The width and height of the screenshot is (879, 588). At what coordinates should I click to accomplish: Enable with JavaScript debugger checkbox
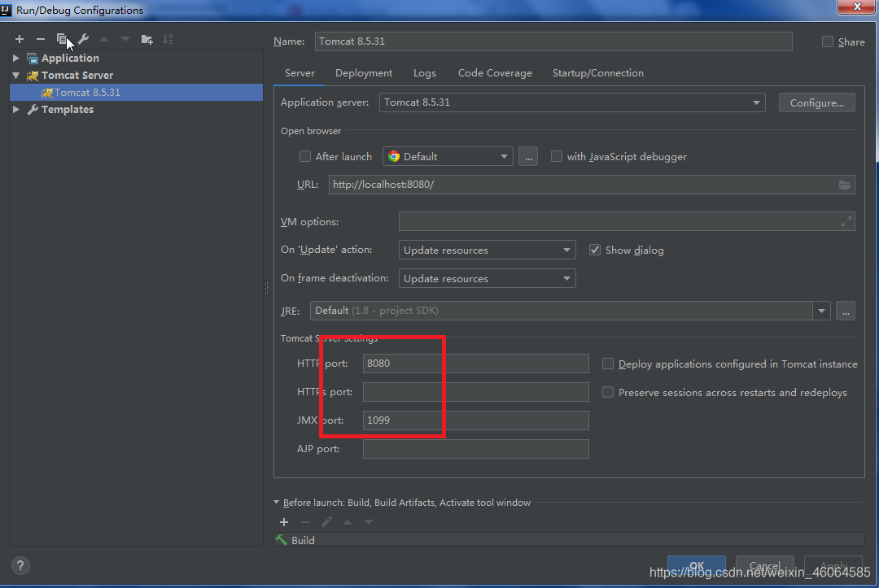556,156
